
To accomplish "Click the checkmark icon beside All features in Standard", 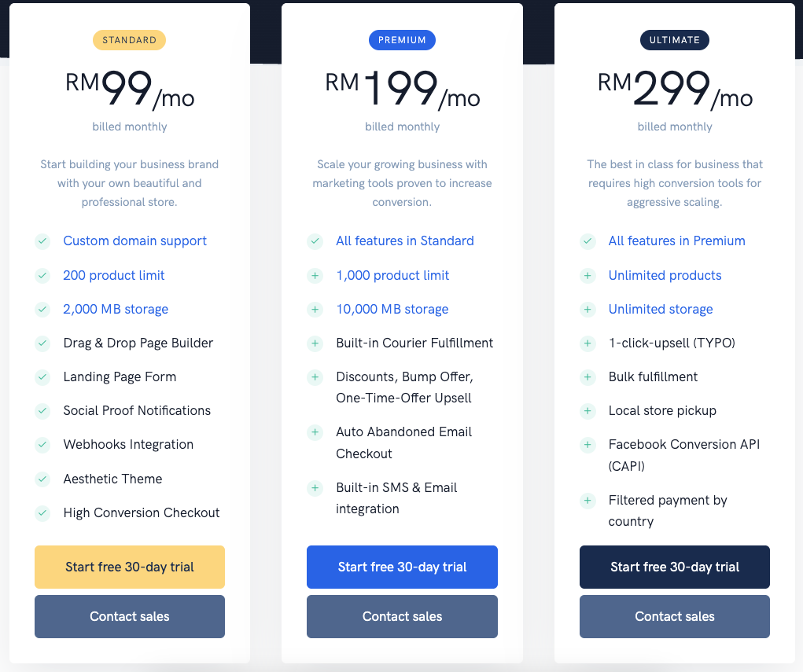I will [x=315, y=241].
